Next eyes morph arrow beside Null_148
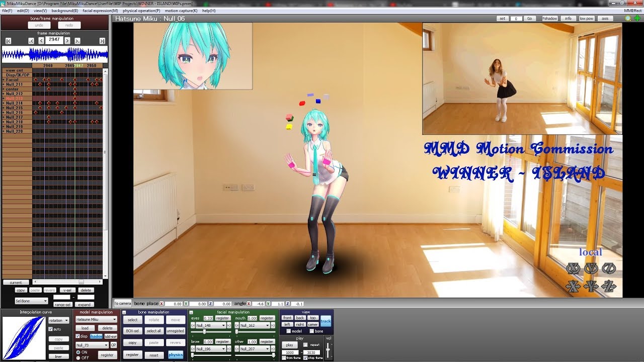Image resolution: width=644 pixels, height=362 pixels. click(228, 325)
